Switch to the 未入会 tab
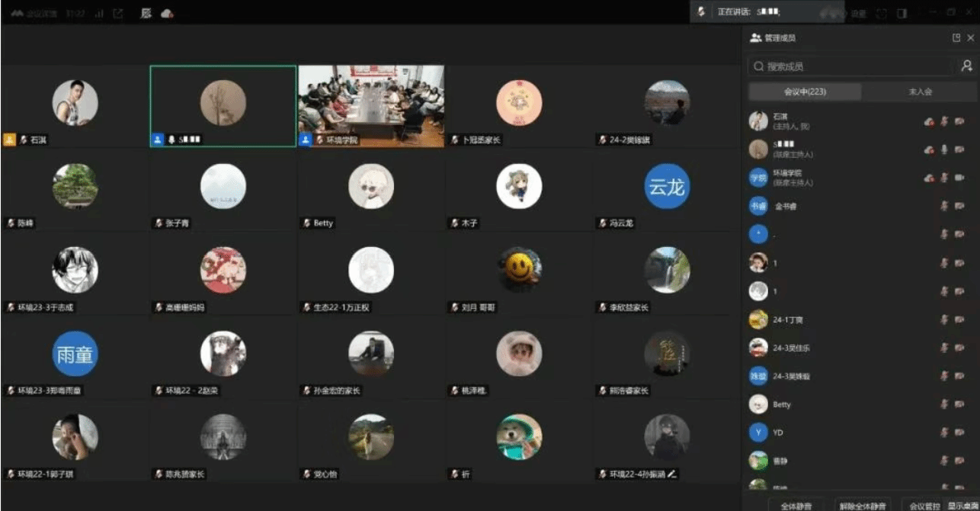 pos(919,92)
